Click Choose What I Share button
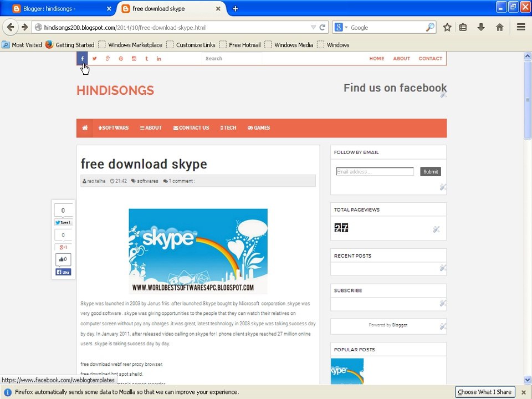Viewport: 532px width, 399px height. point(484,392)
